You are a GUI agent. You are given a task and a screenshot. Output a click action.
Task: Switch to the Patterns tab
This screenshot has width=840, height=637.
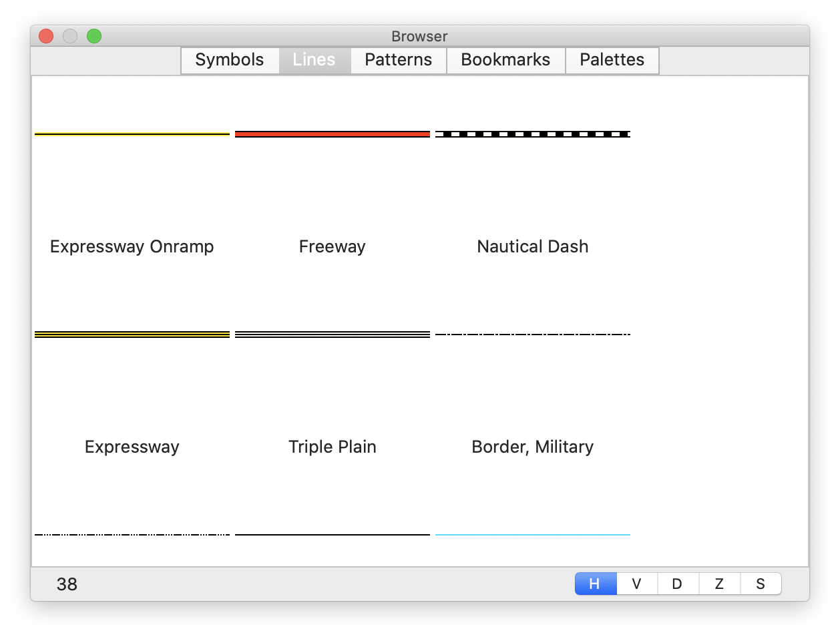point(398,60)
